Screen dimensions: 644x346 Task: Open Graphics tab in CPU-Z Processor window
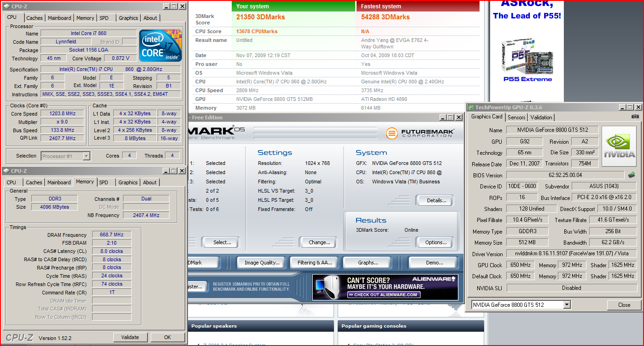[128, 18]
